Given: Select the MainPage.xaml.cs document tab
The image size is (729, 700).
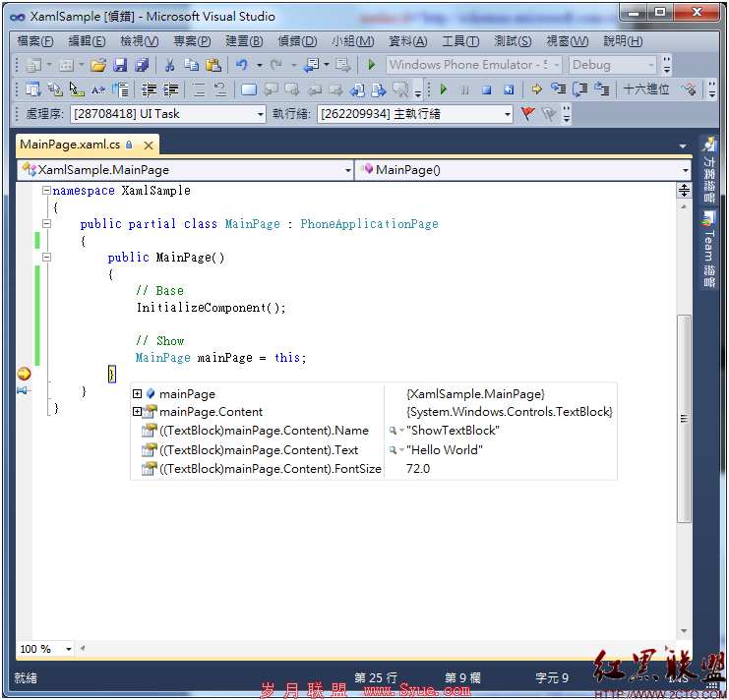Looking at the screenshot, I should tap(70, 145).
